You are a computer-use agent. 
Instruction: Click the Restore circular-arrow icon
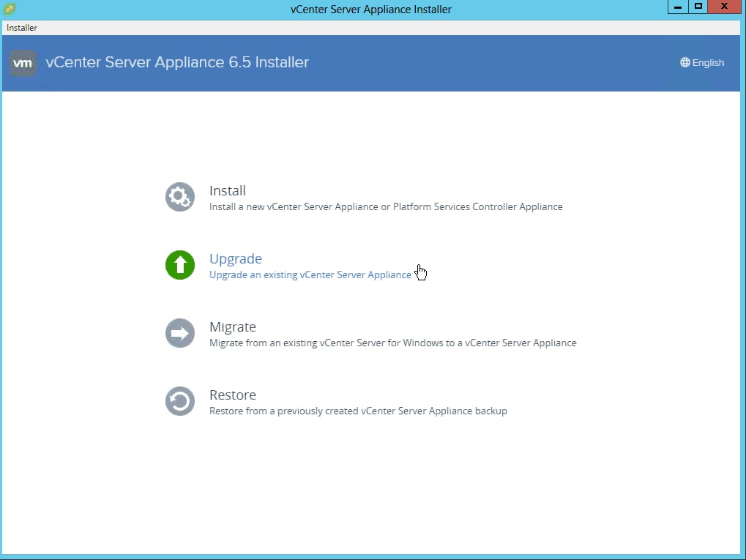(x=179, y=401)
